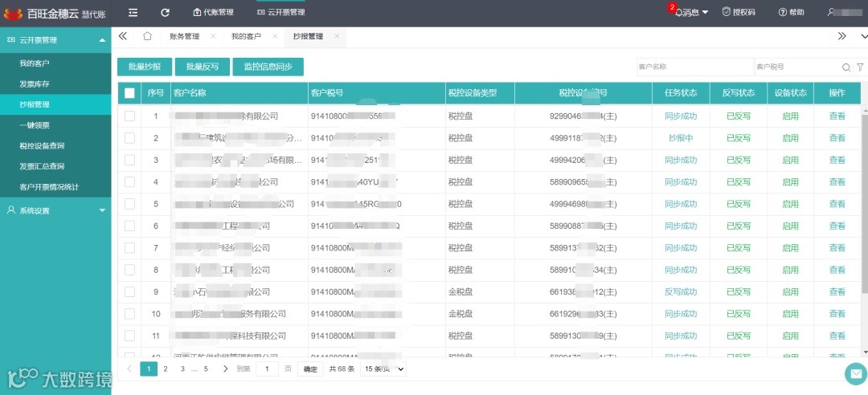Screen dimensions: 868x395
Task: Click the search magnifier icon
Action: (x=845, y=67)
